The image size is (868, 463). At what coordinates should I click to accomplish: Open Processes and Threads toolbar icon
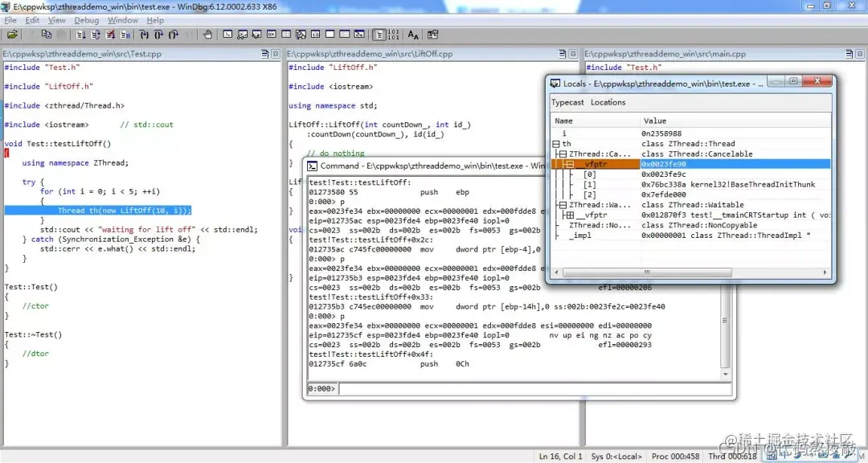tap(344, 35)
